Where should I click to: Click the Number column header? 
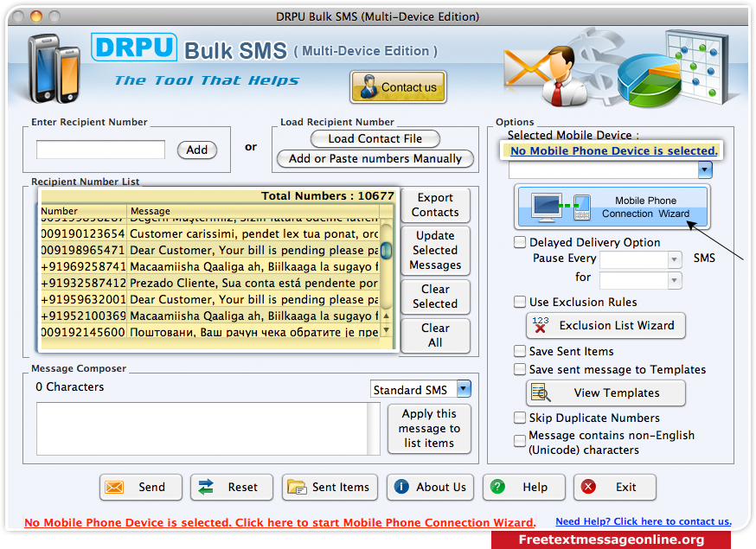(x=83, y=211)
